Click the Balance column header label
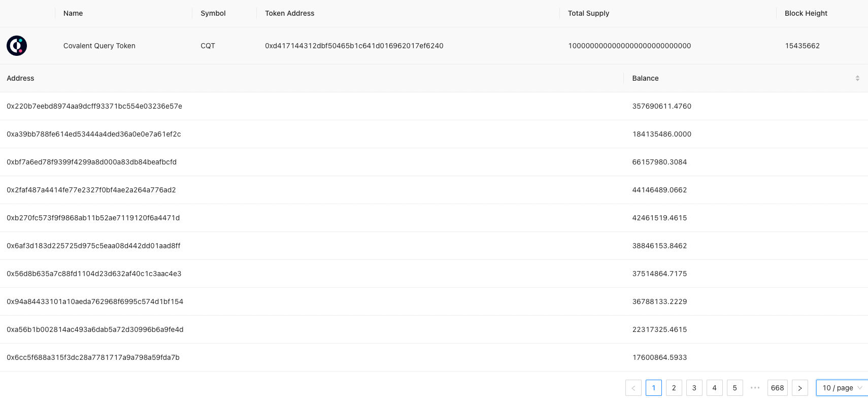The height and width of the screenshot is (403, 868). pos(646,78)
